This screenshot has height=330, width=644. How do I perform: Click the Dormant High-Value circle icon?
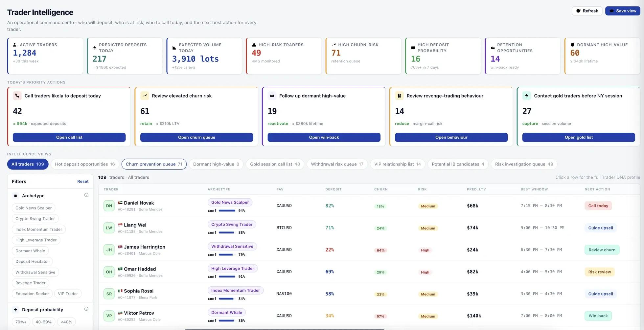572,45
